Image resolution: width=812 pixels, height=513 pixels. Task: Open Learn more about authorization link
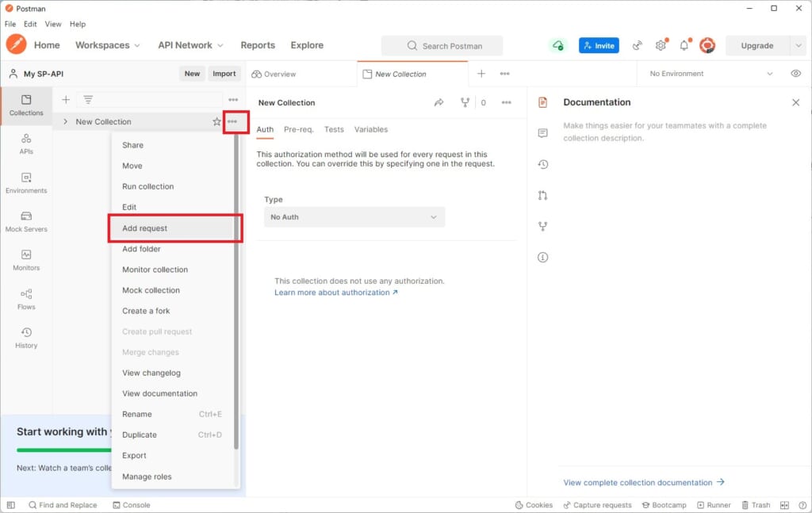336,293
